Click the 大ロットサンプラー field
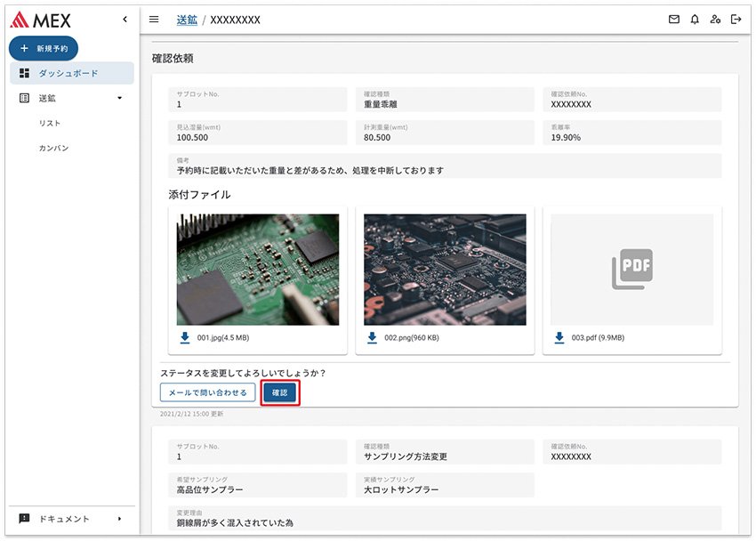The width and height of the screenshot is (756, 541). point(445,485)
